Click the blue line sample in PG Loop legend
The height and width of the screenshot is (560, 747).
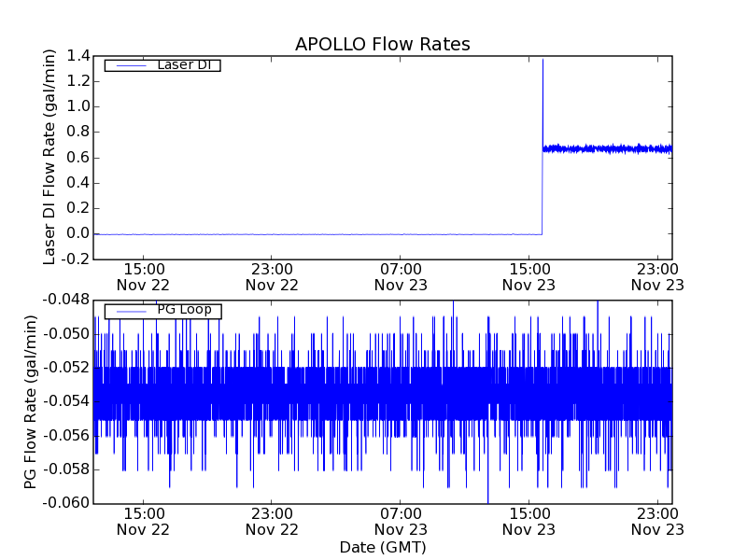click(129, 311)
